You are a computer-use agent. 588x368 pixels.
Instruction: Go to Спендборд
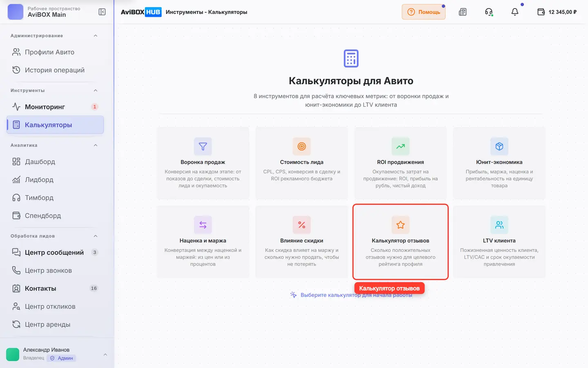(x=55, y=215)
